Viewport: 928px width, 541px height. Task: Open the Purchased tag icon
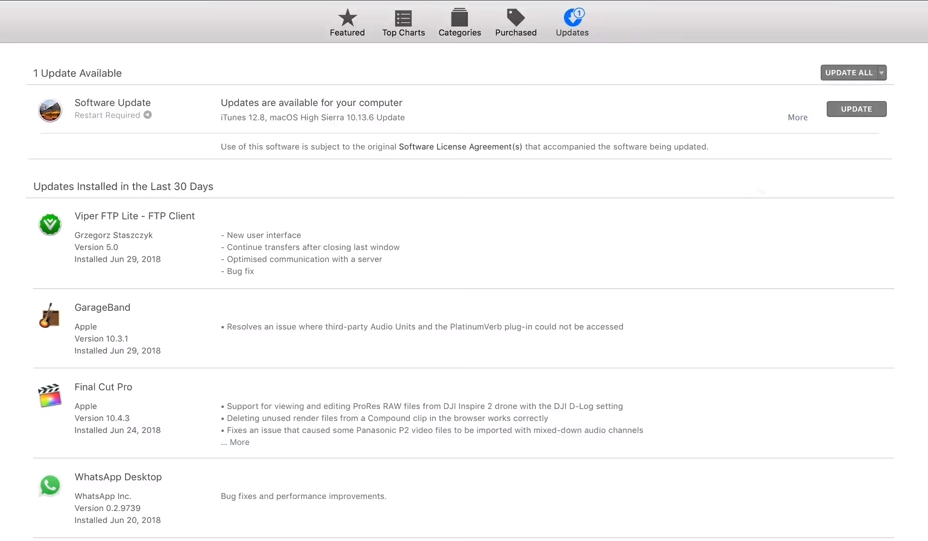pos(515,17)
